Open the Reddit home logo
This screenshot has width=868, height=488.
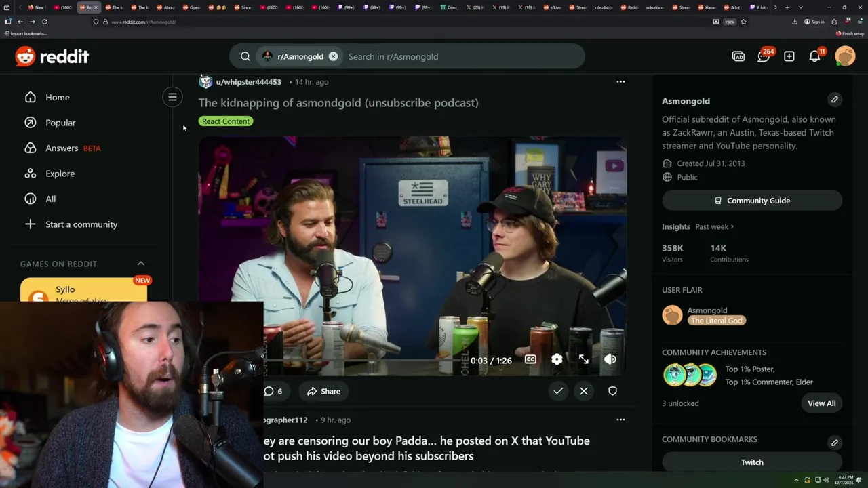[52, 56]
